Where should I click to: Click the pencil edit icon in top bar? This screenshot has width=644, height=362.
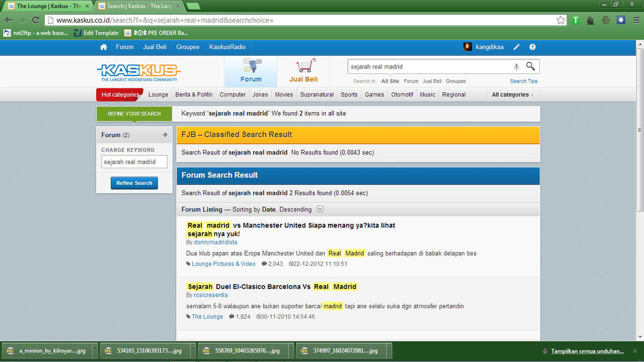pos(516,47)
